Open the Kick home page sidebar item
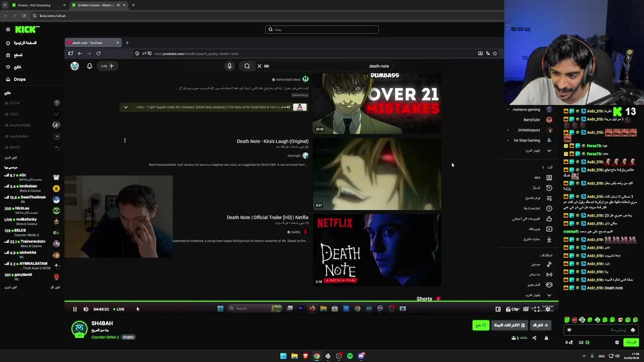The image size is (644, 362). point(21,43)
